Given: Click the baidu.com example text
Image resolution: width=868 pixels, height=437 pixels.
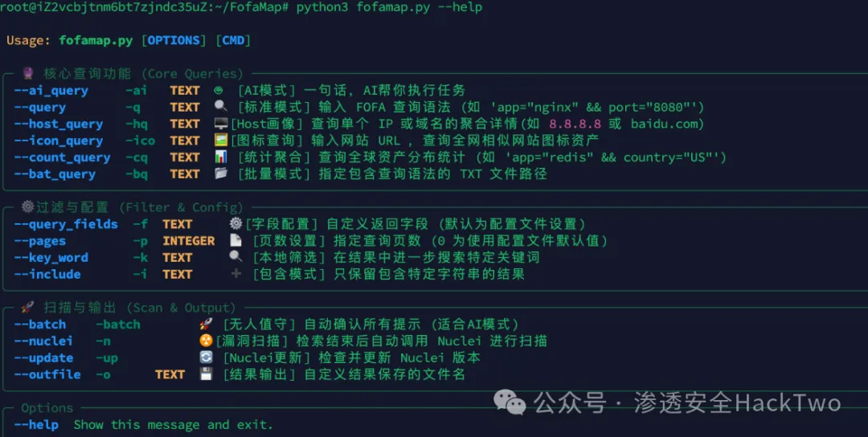Looking at the screenshot, I should [667, 124].
